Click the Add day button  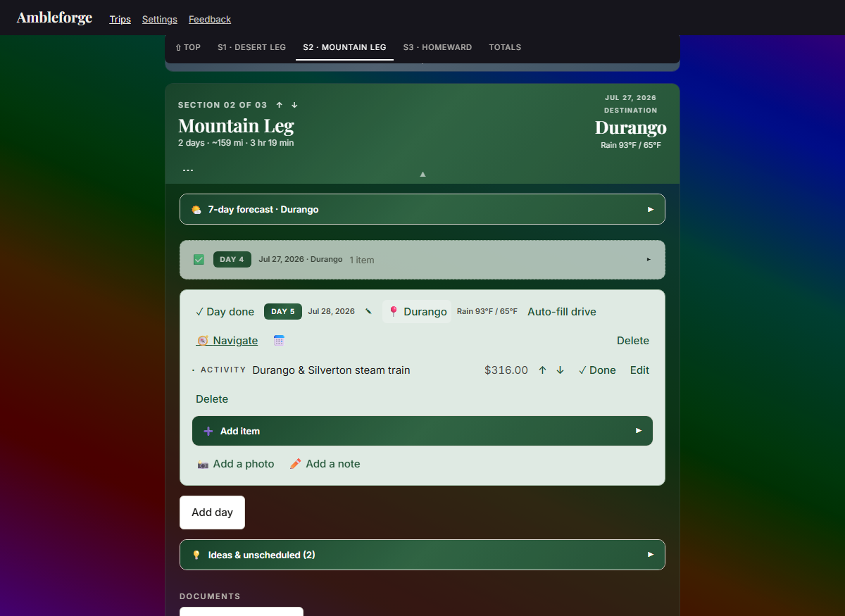point(212,513)
